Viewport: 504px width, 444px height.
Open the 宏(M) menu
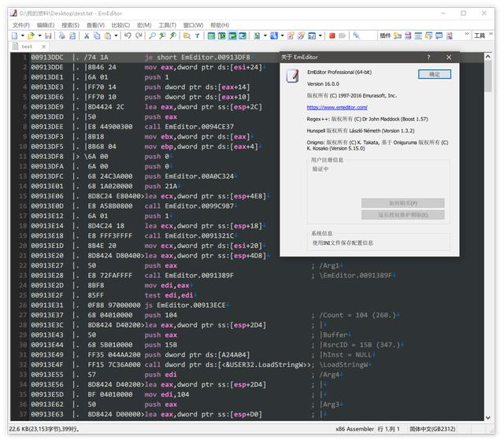pyautogui.click(x=144, y=25)
